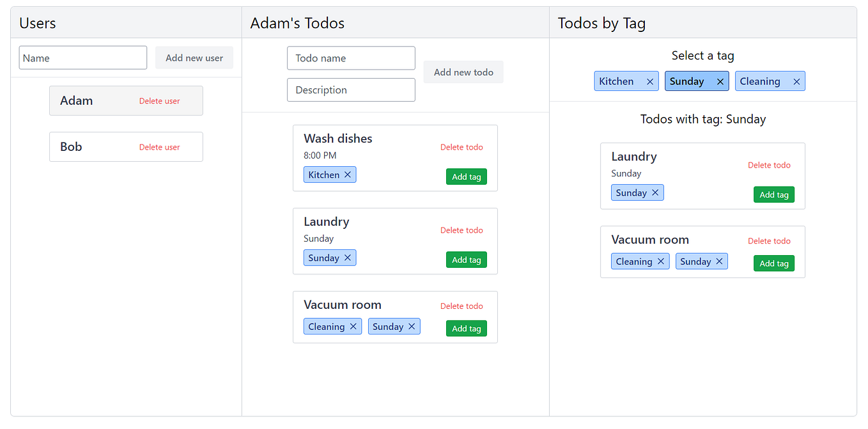Click the X on the Cleaning tag chip
The height and width of the screenshot is (429, 868).
[x=796, y=81]
